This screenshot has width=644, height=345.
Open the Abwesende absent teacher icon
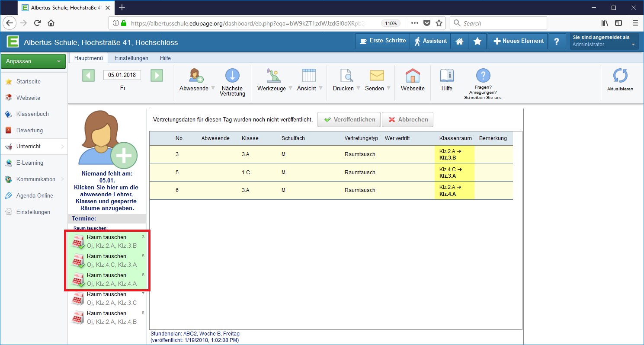196,75
